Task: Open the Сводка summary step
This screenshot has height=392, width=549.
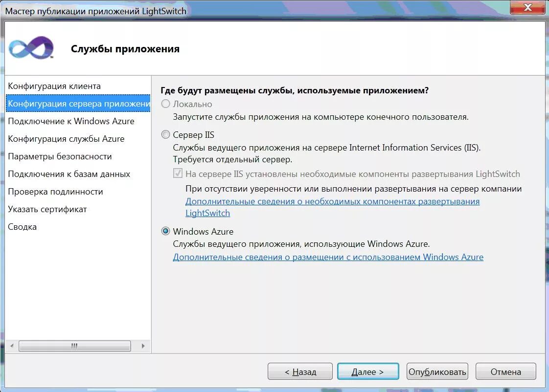Action: [22, 227]
